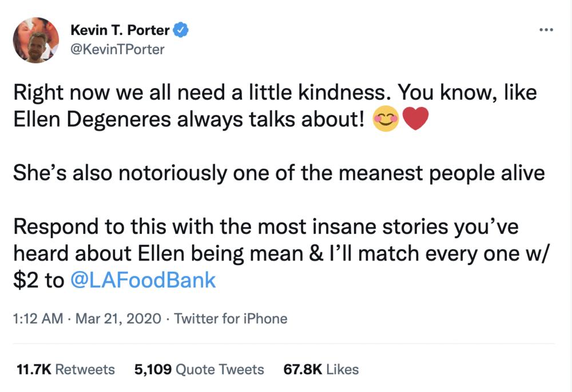This screenshot has height=392, width=572.
Task: View the 11.7K Retweets list
Action: [x=66, y=370]
